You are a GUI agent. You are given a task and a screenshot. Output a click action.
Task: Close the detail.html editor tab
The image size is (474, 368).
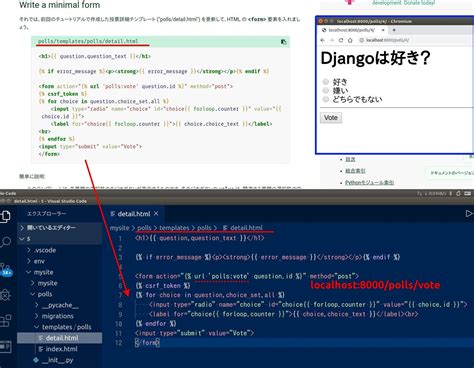(156, 214)
